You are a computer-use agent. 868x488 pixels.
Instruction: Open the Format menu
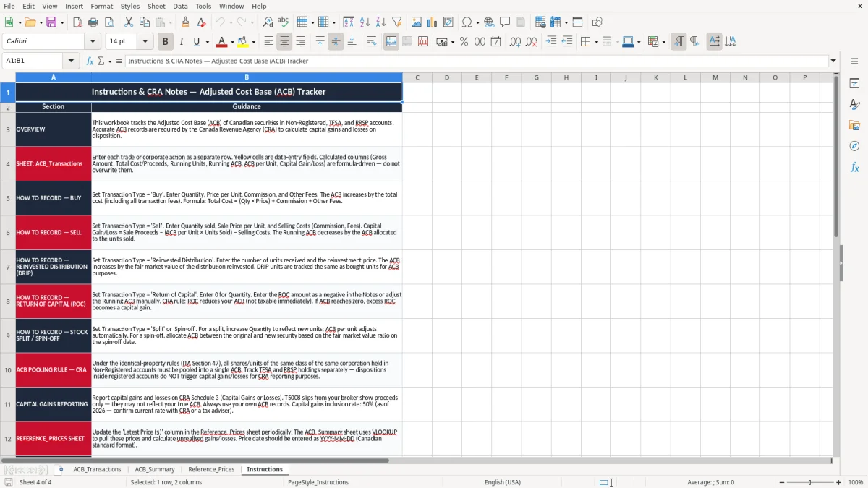(x=101, y=6)
